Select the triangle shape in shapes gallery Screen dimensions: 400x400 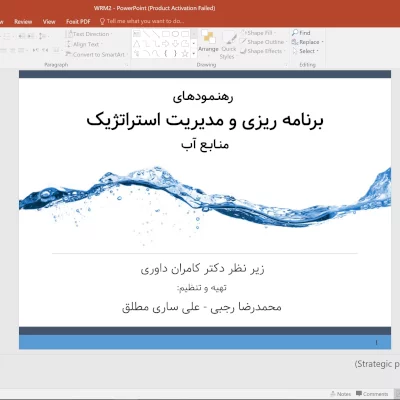[136, 44]
